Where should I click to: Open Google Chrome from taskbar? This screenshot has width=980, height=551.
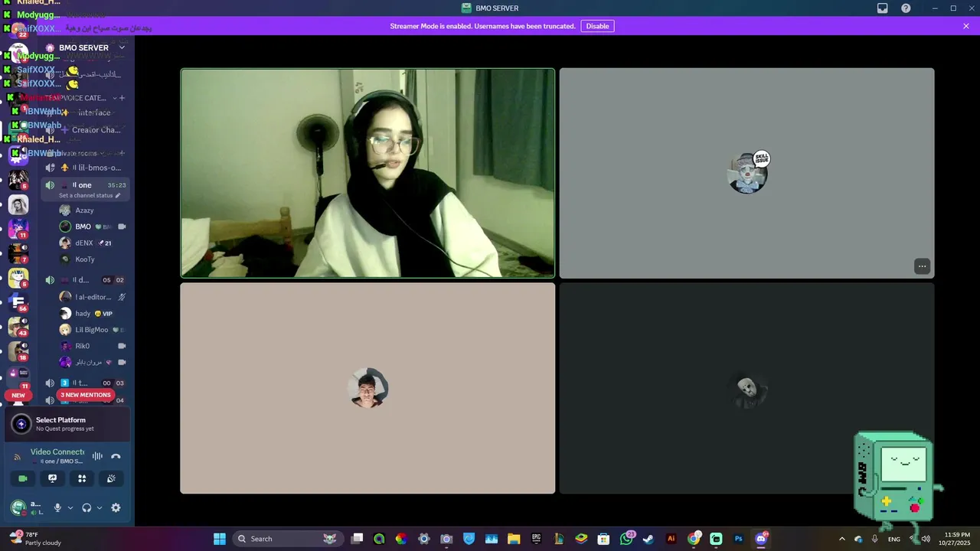694,539
